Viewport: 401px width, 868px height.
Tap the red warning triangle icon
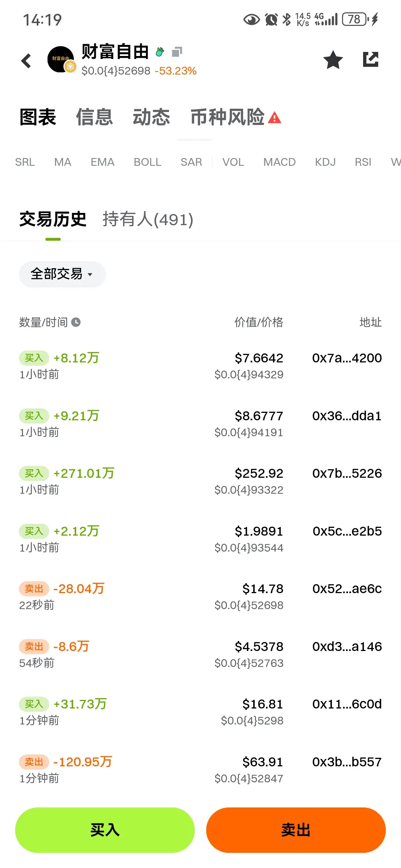pos(274,118)
